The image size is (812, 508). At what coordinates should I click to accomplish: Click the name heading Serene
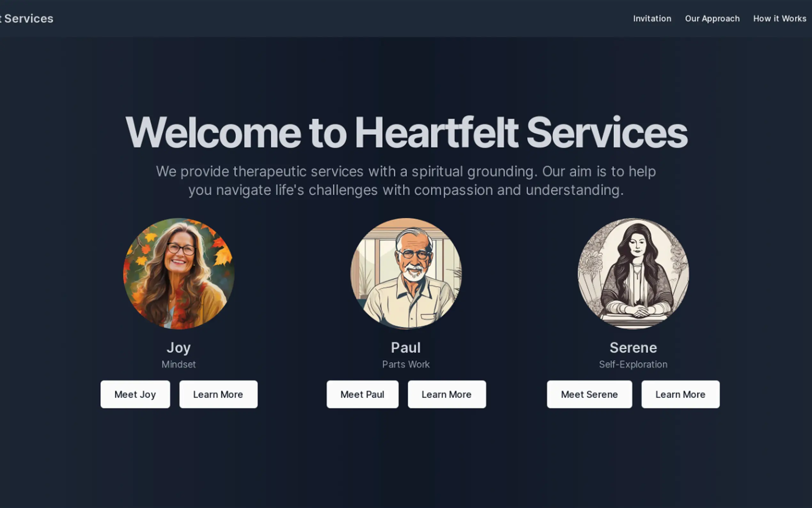[x=633, y=347]
